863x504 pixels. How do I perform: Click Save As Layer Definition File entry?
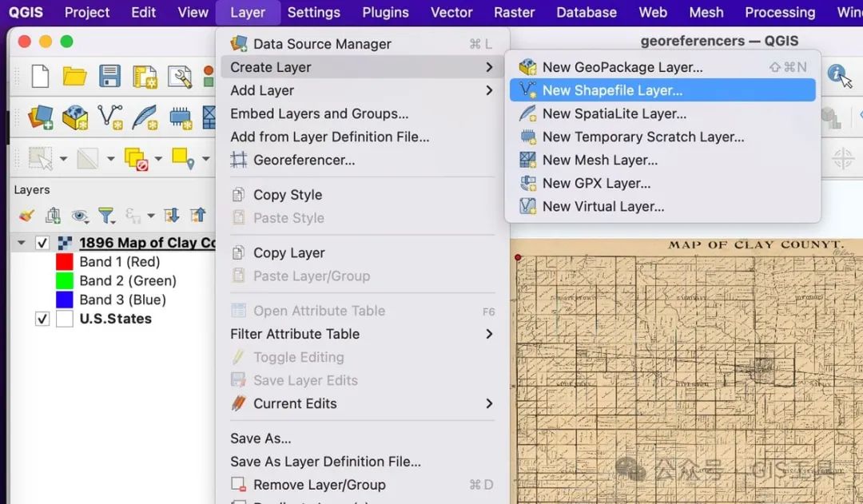point(362,462)
